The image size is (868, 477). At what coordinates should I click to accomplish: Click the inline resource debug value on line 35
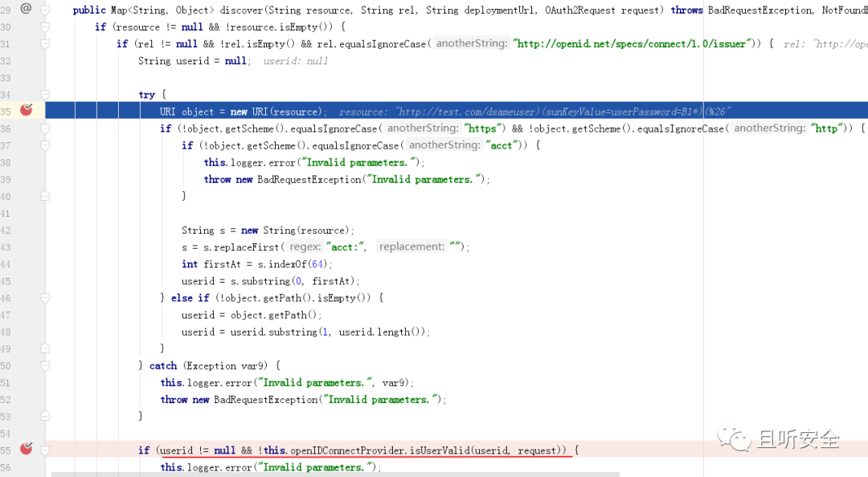click(534, 112)
